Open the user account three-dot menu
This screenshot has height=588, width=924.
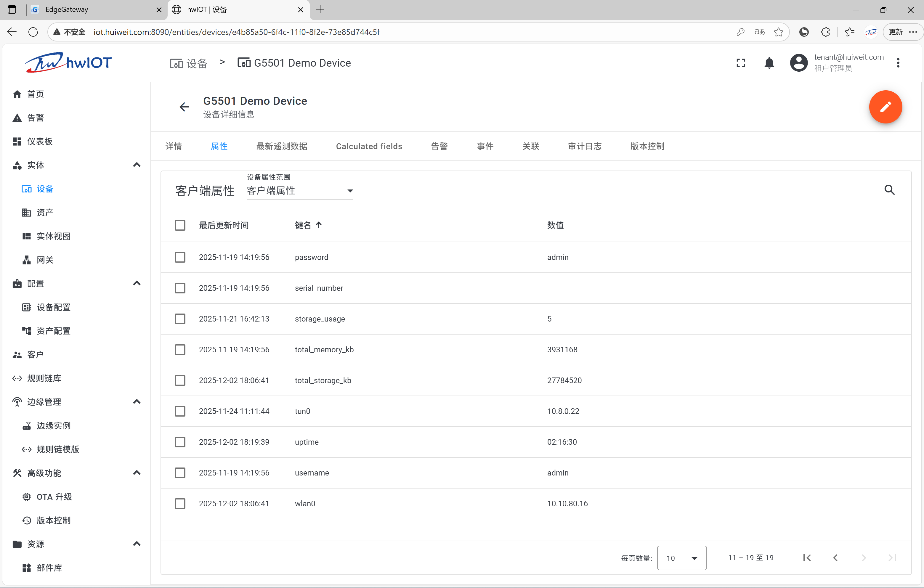point(898,63)
